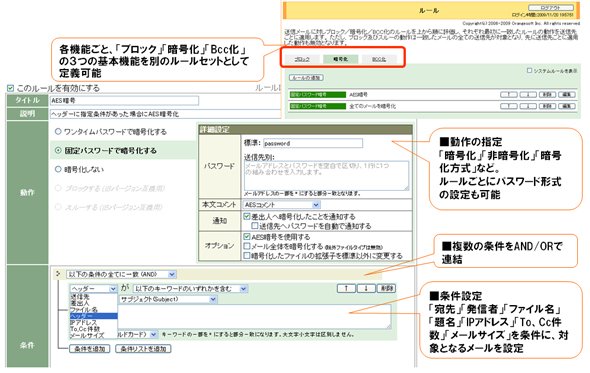The height and width of the screenshot is (373, 590).
Task: Toggle メール全体を暗号化する checkbox
Action: pyautogui.click(x=247, y=246)
